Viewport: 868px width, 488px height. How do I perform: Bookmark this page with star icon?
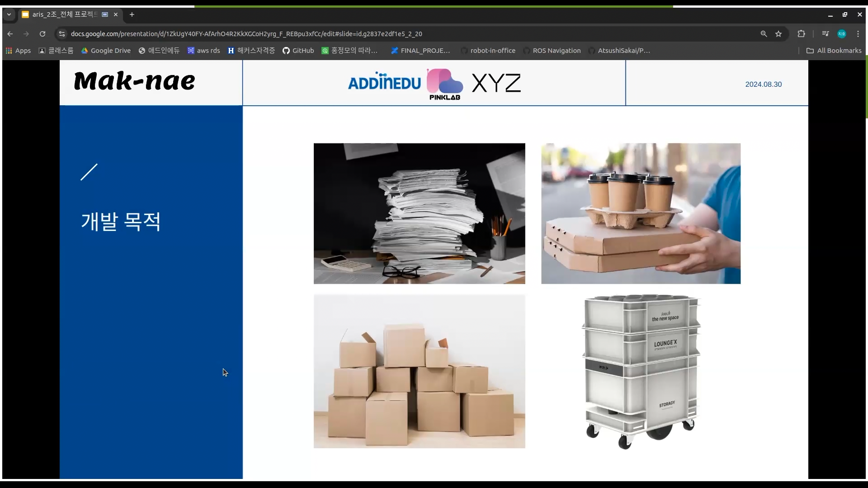(x=778, y=34)
